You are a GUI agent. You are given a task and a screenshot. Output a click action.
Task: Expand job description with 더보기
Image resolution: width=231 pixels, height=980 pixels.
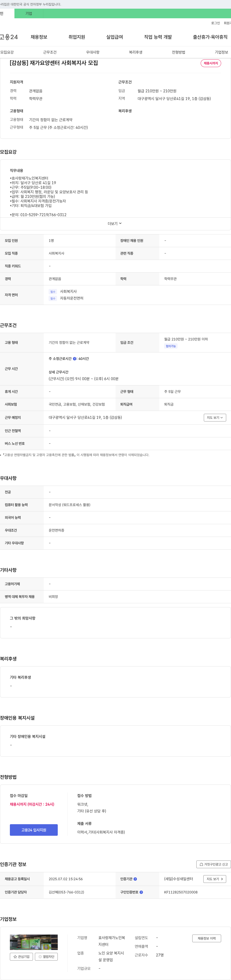[115, 224]
